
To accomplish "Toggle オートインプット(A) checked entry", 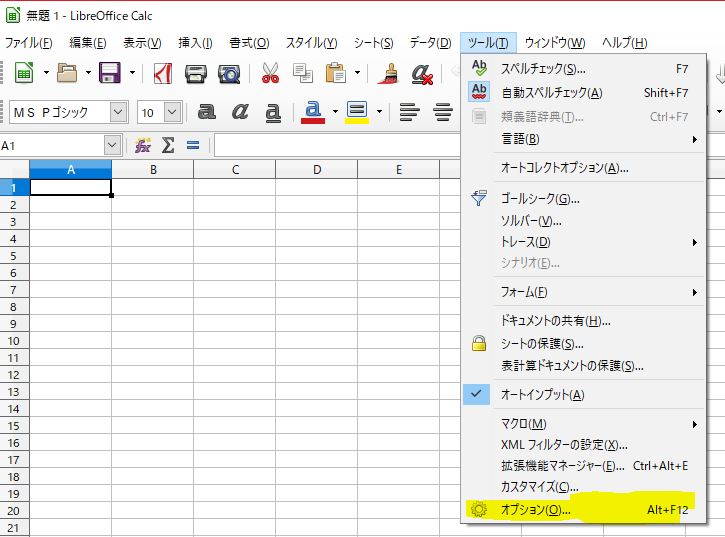I will pyautogui.click(x=583, y=395).
